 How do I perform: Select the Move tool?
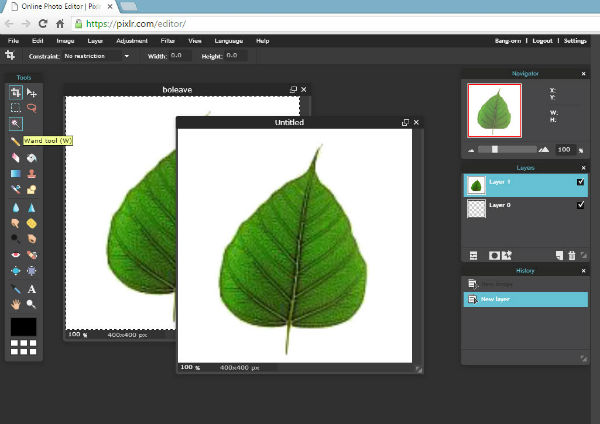coord(32,93)
